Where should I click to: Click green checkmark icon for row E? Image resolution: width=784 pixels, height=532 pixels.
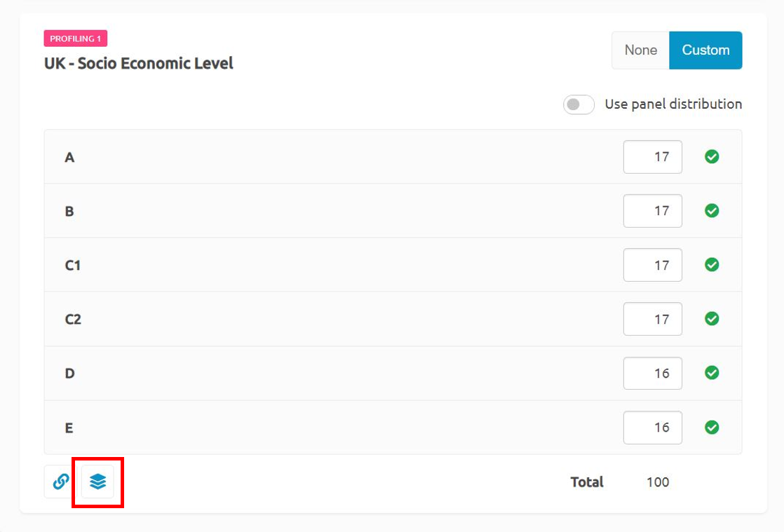pyautogui.click(x=712, y=427)
